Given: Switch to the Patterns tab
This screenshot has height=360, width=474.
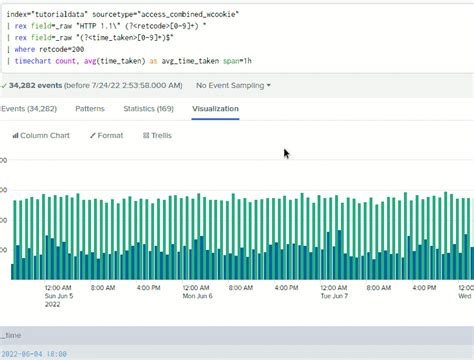Looking at the screenshot, I should [x=90, y=109].
